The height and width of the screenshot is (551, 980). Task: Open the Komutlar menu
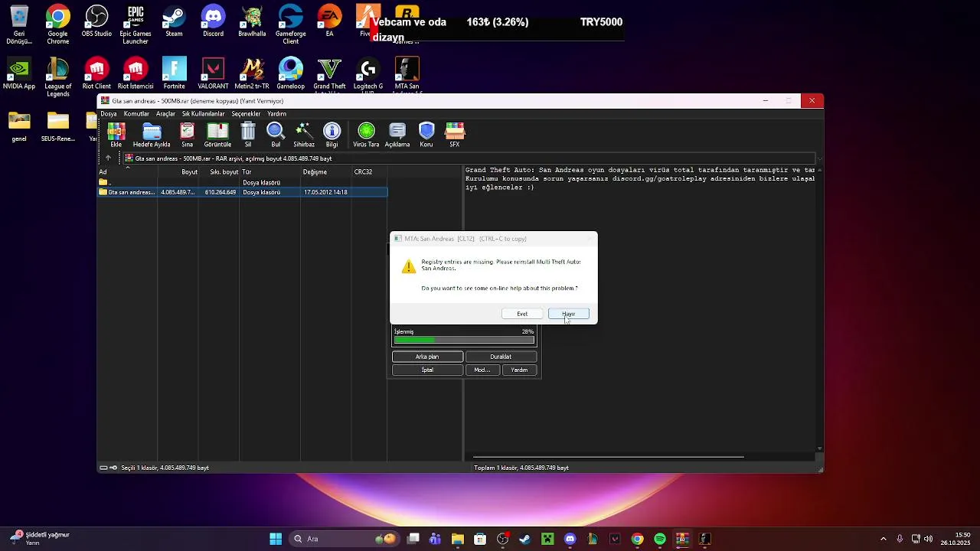tap(136, 114)
